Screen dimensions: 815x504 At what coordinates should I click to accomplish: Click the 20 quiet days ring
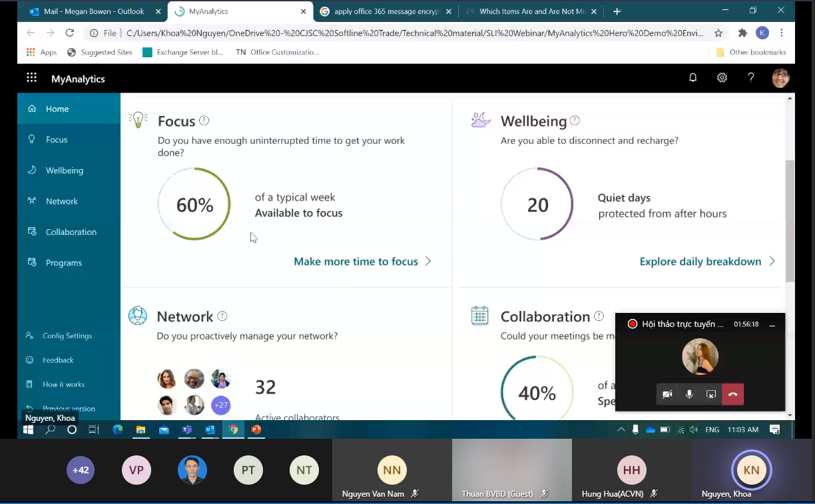click(x=537, y=204)
